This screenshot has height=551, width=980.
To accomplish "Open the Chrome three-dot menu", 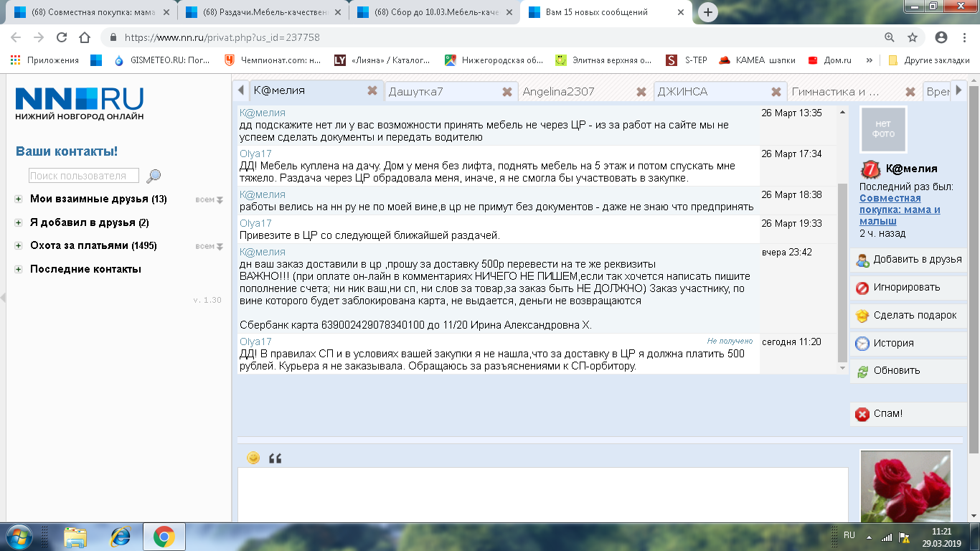I will [x=965, y=37].
